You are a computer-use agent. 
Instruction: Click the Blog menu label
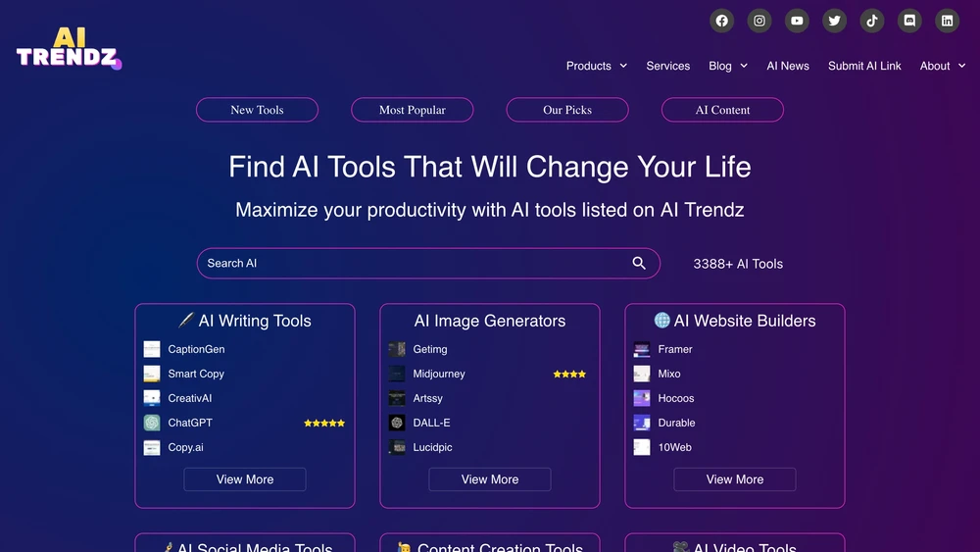720,66
